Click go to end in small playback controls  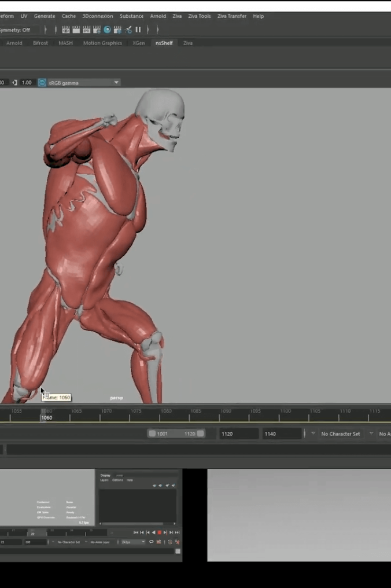pos(178,532)
